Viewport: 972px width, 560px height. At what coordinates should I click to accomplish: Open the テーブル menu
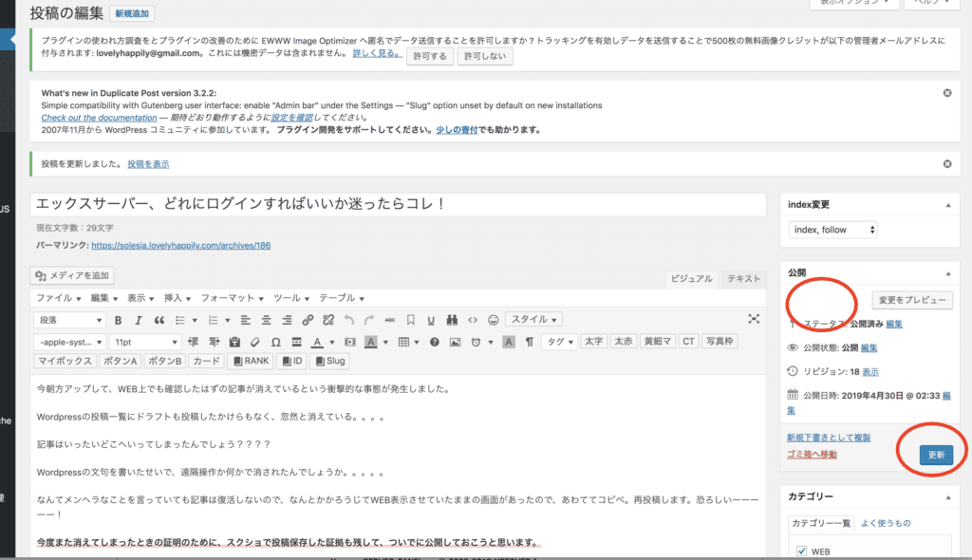tap(341, 298)
